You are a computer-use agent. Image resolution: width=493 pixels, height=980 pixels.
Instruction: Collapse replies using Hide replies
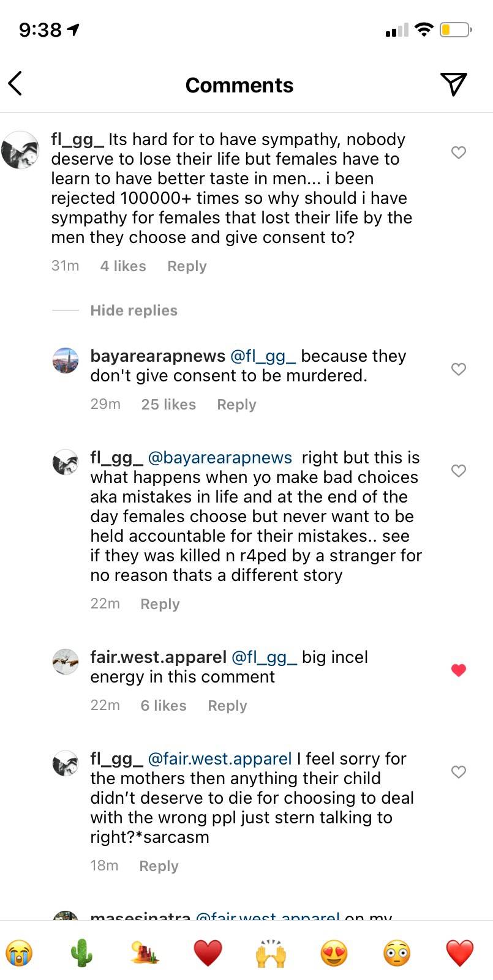tap(134, 310)
